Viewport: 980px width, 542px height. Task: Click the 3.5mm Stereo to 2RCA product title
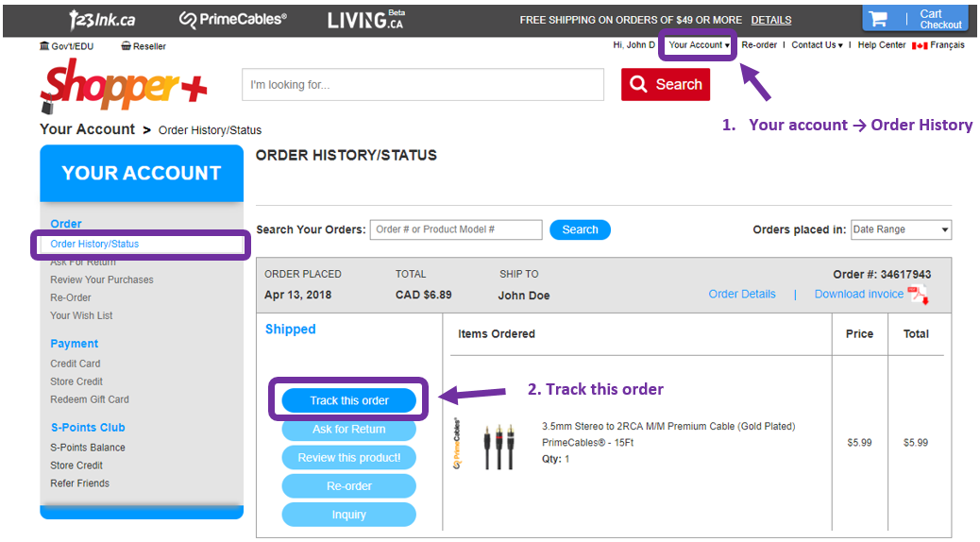[x=668, y=427]
